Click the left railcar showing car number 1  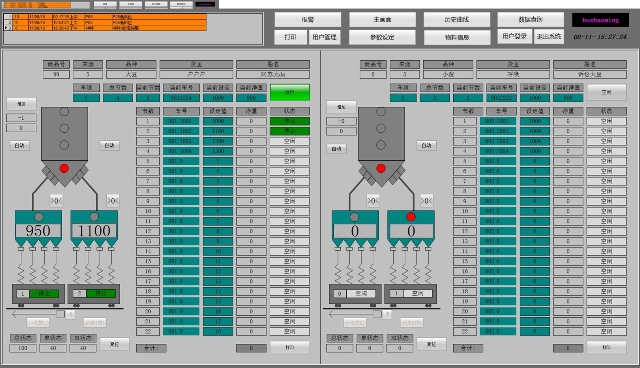(38, 294)
